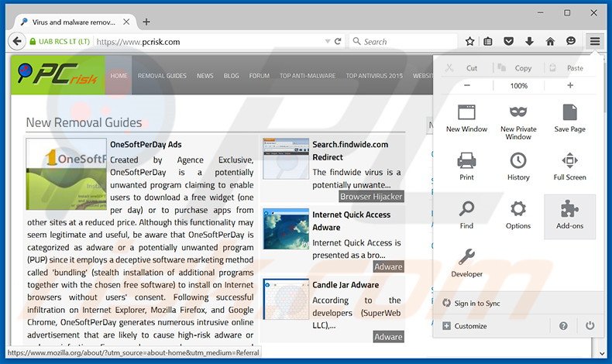612x364 pixels.
Task: Click the OneSoftPerDay article thumbnail
Action: click(67, 174)
